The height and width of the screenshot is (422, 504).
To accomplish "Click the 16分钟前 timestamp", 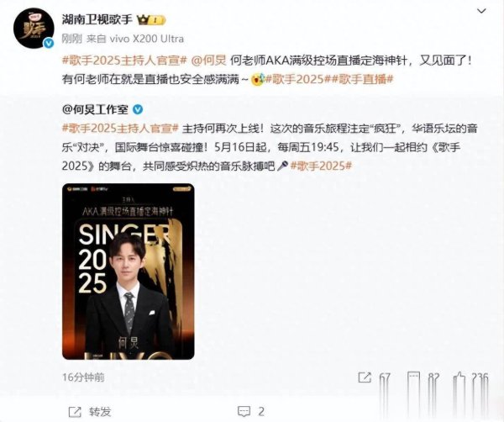I will pyautogui.click(x=83, y=377).
